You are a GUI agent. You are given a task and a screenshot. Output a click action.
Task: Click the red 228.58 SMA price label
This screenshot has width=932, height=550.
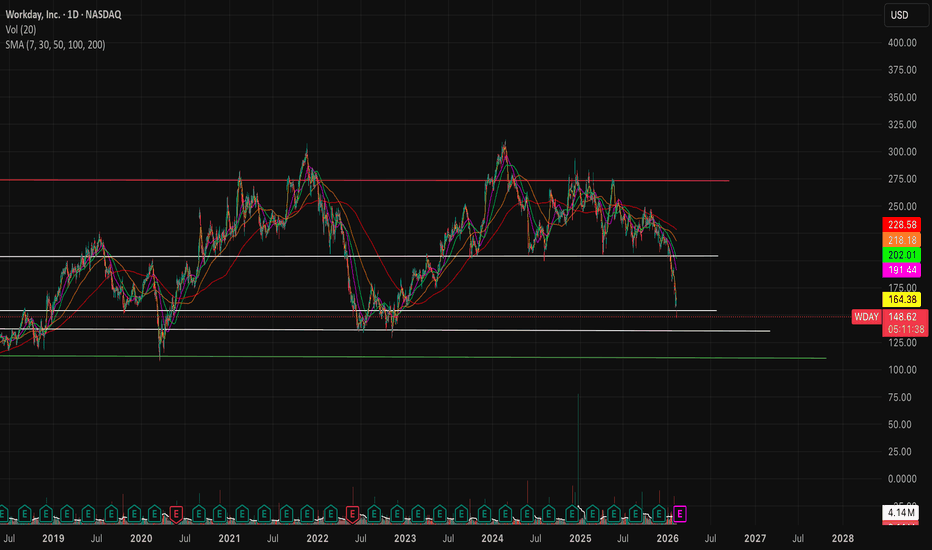click(x=903, y=226)
